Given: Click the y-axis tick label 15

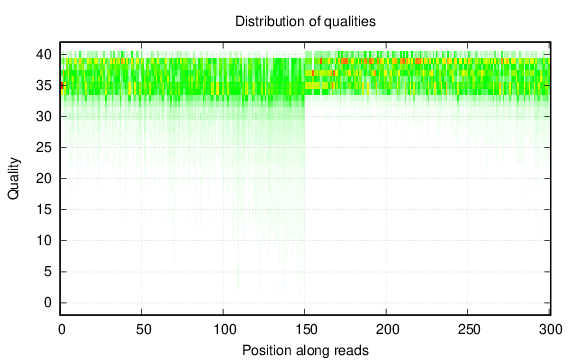Looking at the screenshot, I should click(44, 209).
